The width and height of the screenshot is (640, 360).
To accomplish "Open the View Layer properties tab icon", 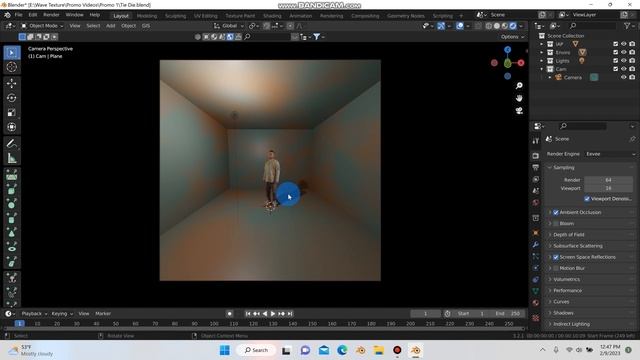I will point(536,179).
